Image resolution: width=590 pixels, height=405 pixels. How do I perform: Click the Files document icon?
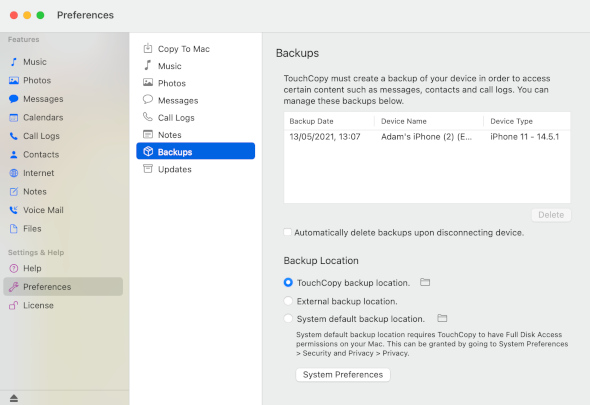point(14,228)
